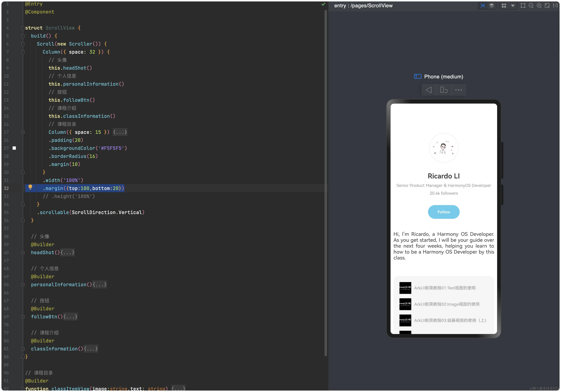
Task: Click the Follow button in the preview
Action: point(443,212)
